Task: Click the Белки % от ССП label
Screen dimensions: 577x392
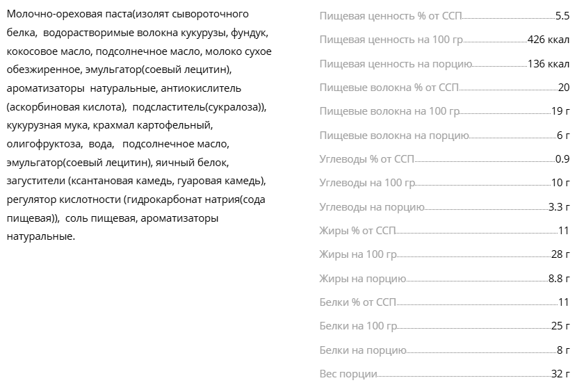Action: pos(357,302)
